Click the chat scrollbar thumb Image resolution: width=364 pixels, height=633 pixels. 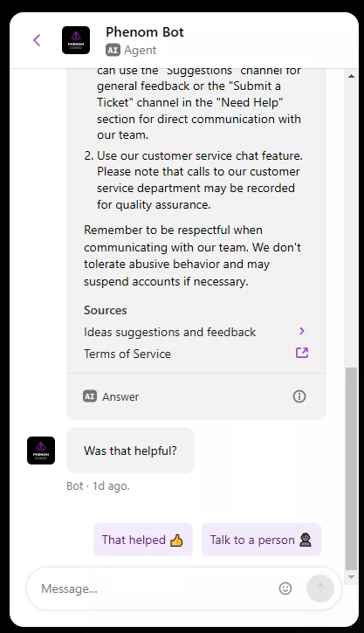(351, 468)
